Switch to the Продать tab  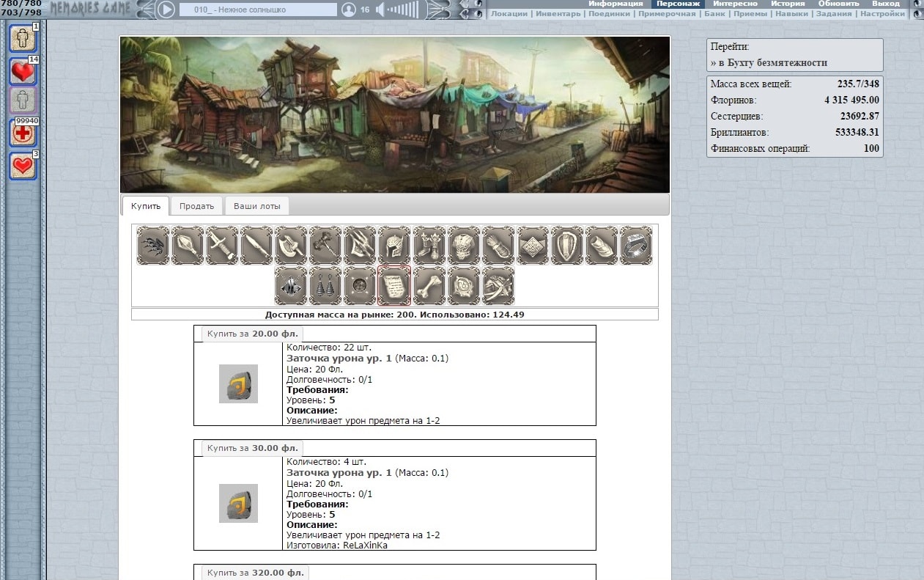click(x=196, y=206)
